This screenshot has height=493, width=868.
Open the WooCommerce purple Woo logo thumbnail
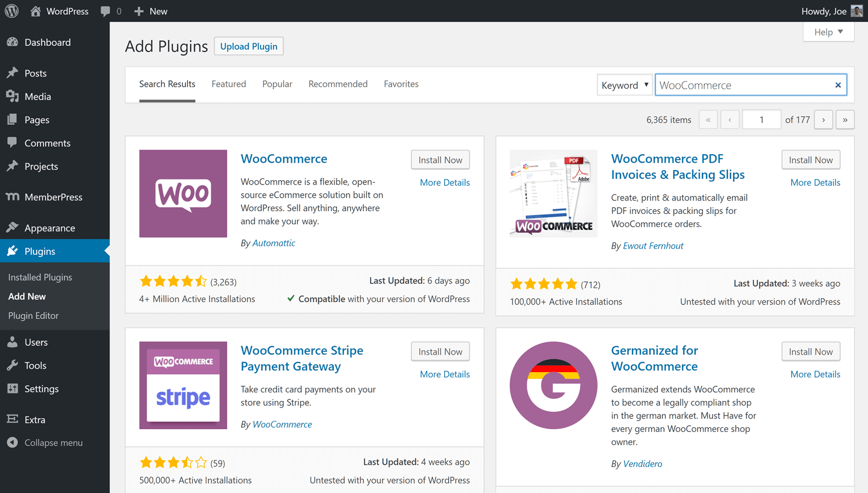point(183,193)
